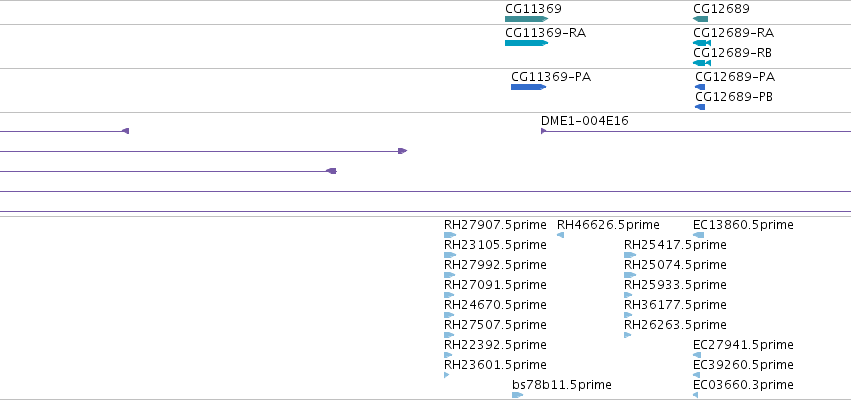This screenshot has width=851, height=400.
Task: Click the CG12689-PB protein glyph
Action: coord(700,107)
